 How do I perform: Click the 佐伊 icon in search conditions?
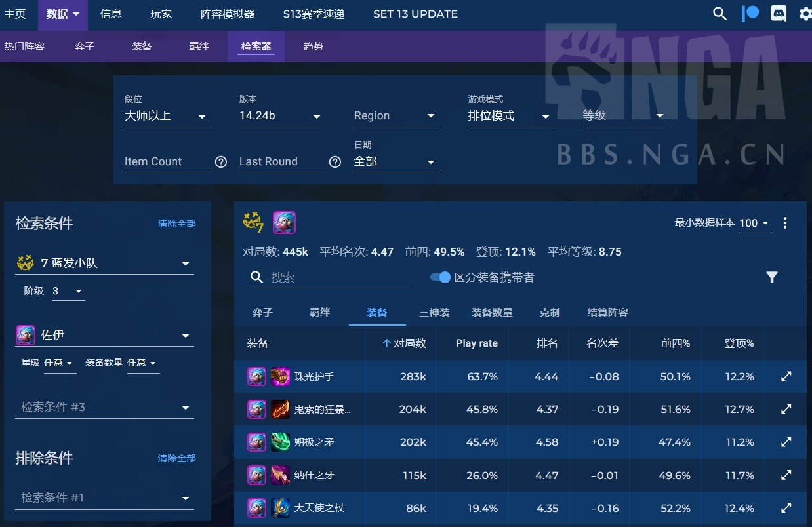point(25,335)
